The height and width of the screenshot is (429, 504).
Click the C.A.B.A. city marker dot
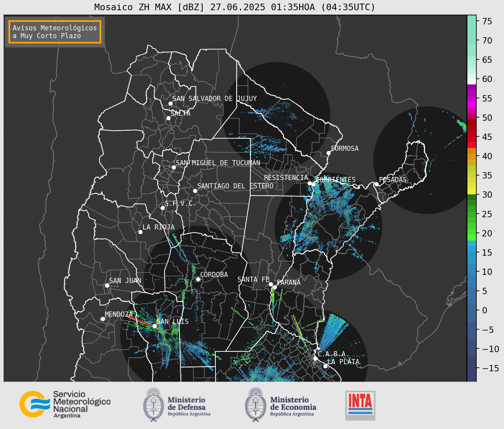tap(316, 358)
